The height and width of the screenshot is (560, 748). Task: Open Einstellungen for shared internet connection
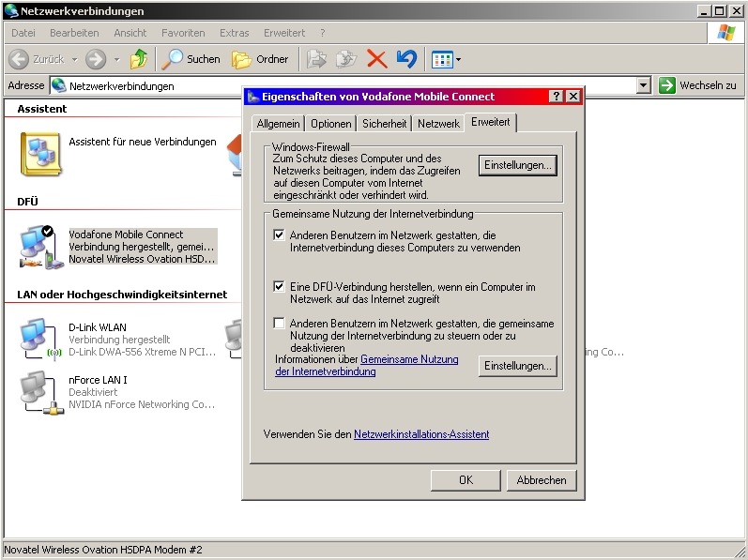click(517, 366)
